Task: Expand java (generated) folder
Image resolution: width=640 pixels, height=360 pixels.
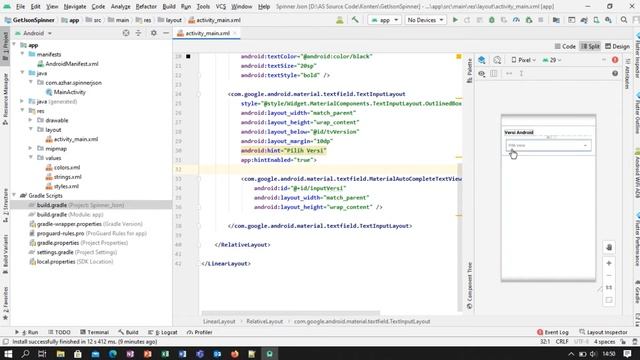Action: [x=22, y=101]
